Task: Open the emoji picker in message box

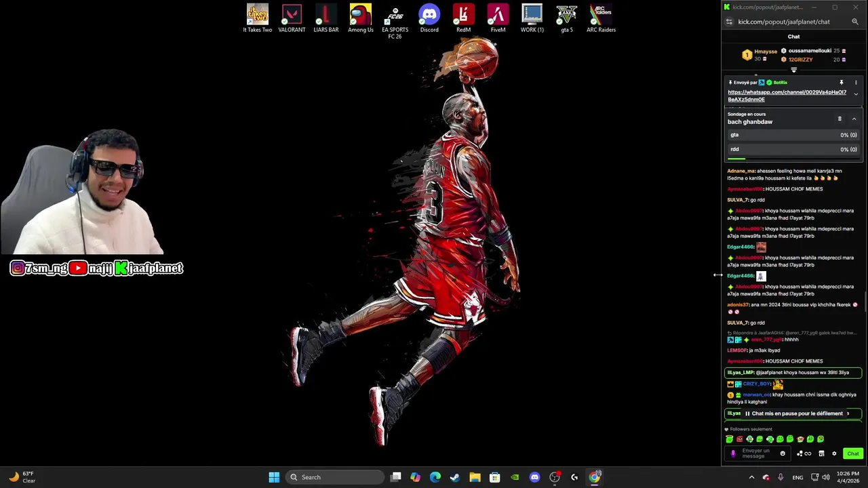Action: (x=783, y=453)
